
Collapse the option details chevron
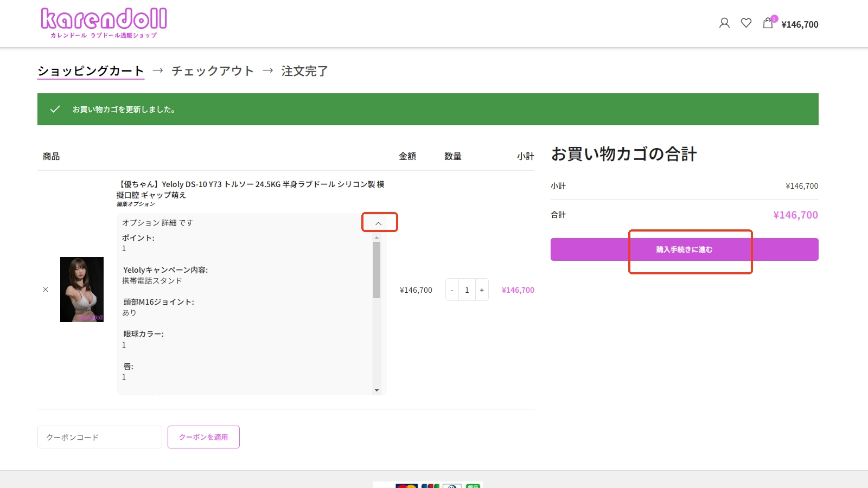379,223
